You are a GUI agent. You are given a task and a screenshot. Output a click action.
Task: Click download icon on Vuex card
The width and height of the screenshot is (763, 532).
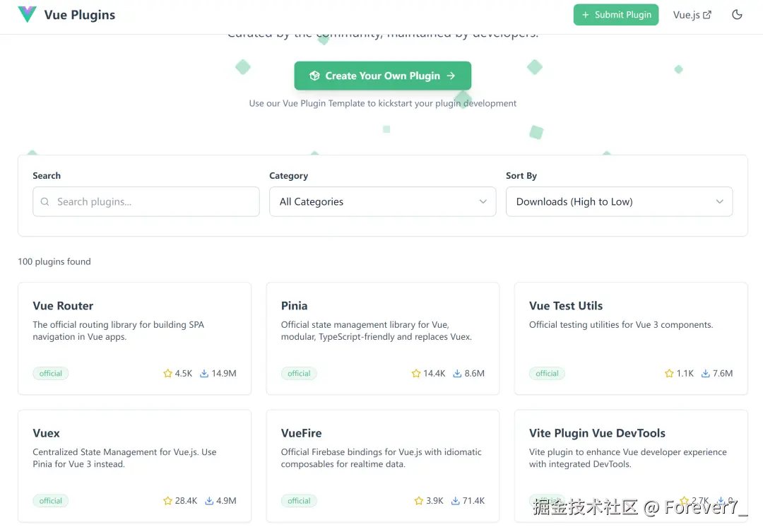[209, 501]
